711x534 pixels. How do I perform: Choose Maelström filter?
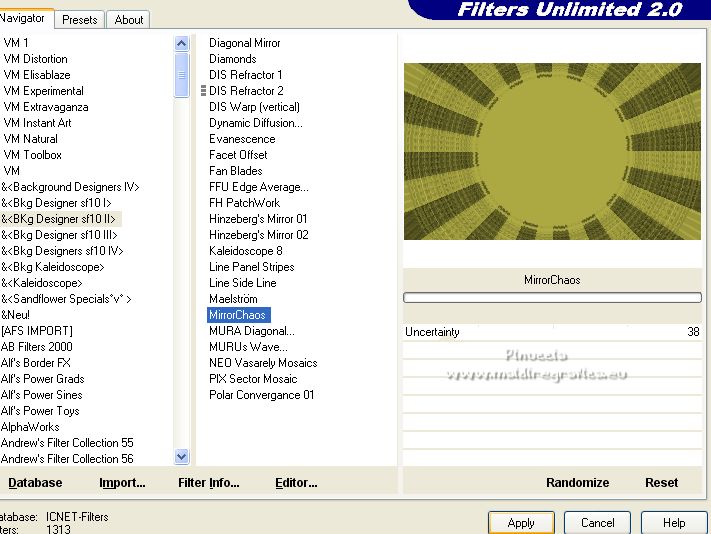click(x=233, y=299)
